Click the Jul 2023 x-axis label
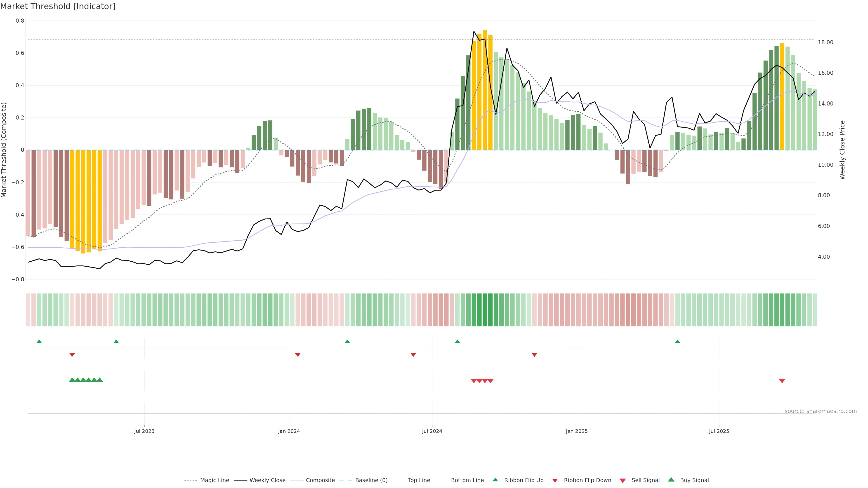This screenshot has width=868, height=488. click(144, 431)
